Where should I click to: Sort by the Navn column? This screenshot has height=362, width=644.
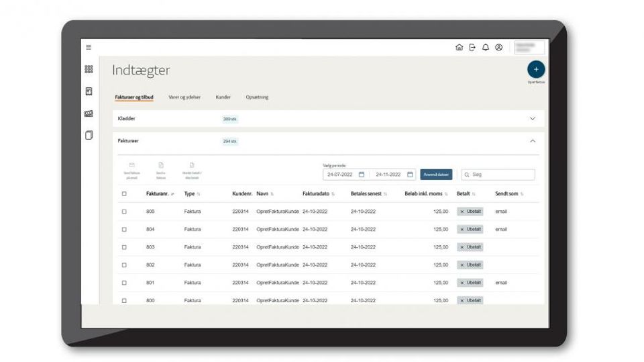[x=272, y=194]
